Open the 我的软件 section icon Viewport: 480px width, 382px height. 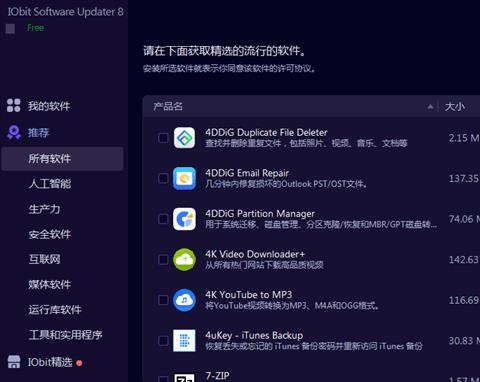coord(14,105)
